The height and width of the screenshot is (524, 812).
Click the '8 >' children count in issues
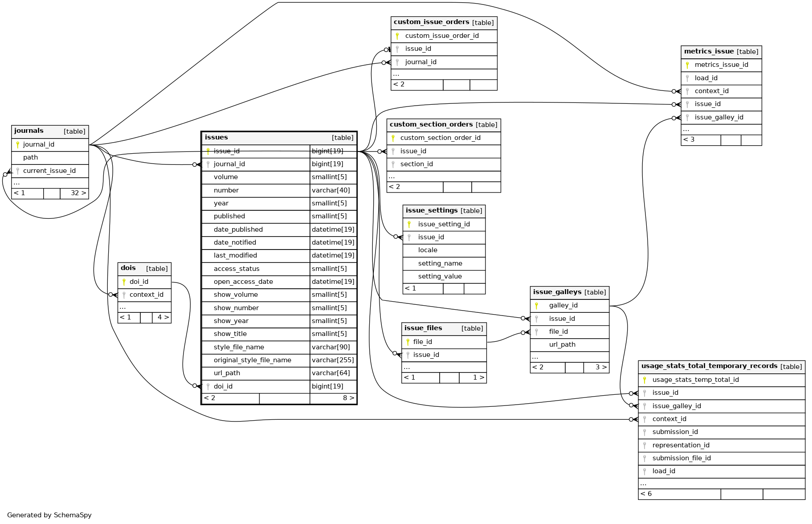point(348,398)
